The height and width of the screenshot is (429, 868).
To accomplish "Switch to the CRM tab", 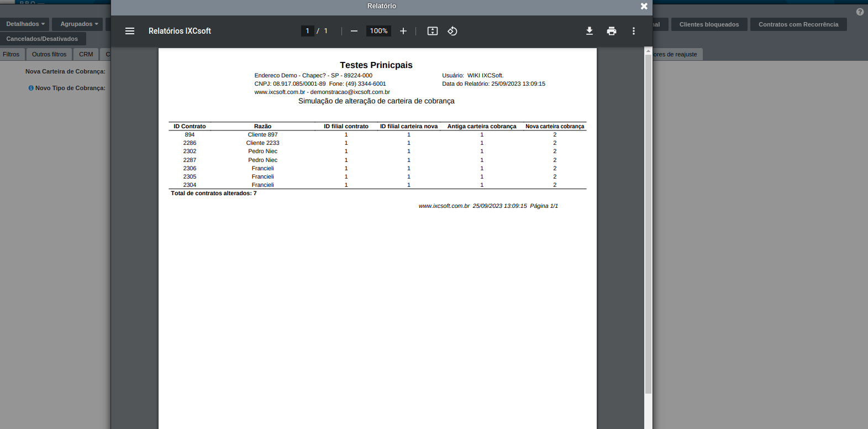I will tap(86, 54).
